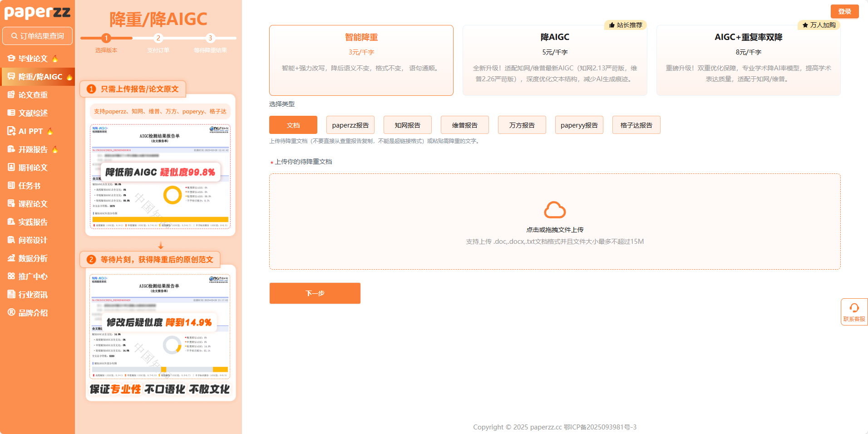This screenshot has width=868, height=434.
Task: Click the 订单结果查询 search box
Action: (x=38, y=36)
